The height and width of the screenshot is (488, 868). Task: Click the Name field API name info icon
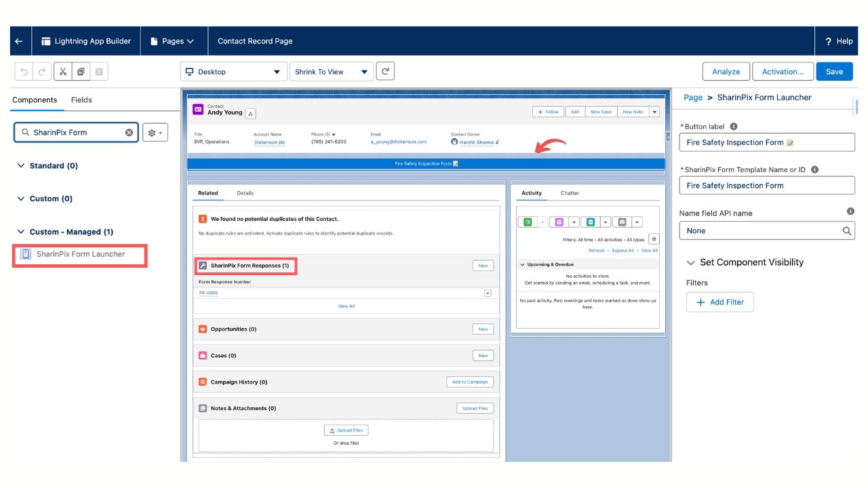click(x=850, y=211)
